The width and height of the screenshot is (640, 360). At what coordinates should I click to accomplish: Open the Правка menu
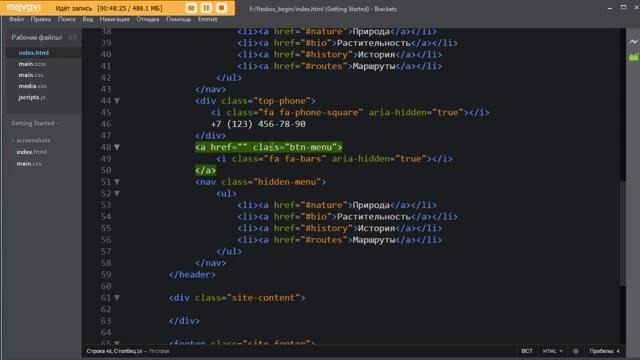point(41,19)
